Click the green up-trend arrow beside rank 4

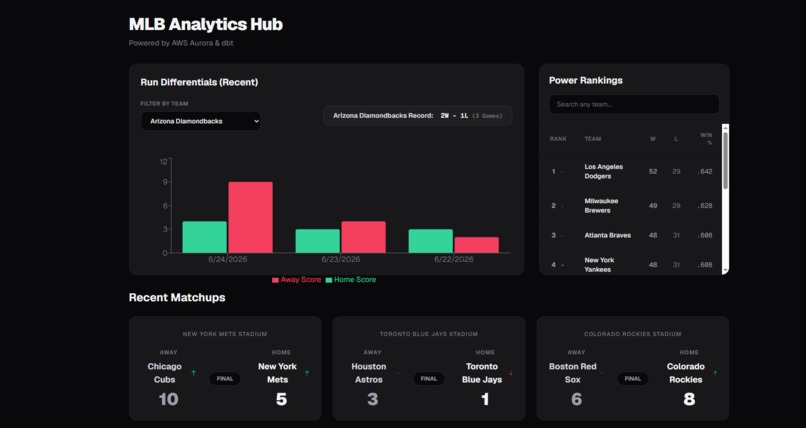pyautogui.click(x=562, y=265)
